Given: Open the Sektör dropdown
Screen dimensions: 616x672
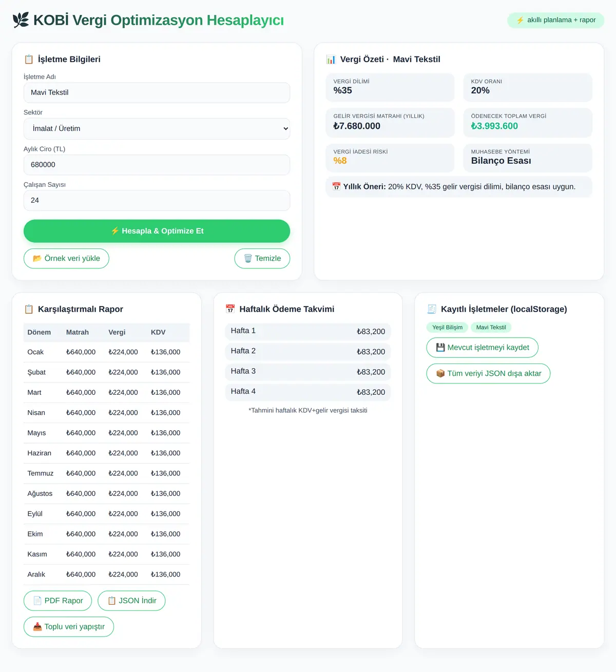Looking at the screenshot, I should coord(157,129).
